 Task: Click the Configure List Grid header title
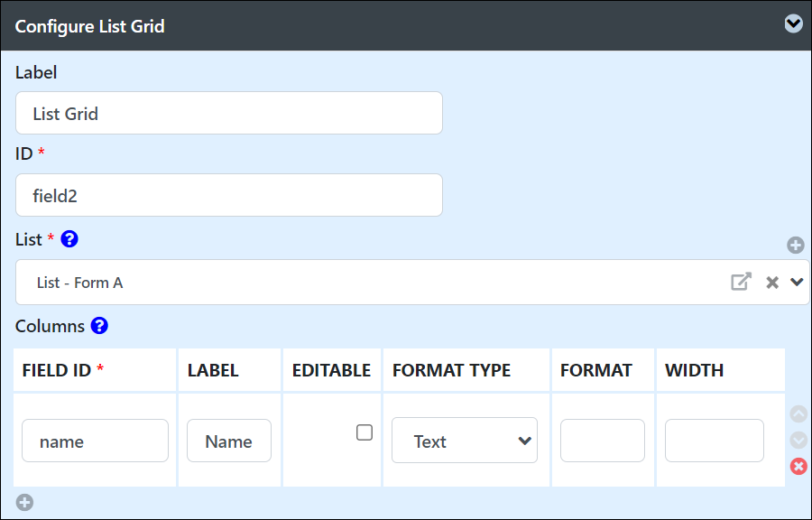[x=89, y=26]
